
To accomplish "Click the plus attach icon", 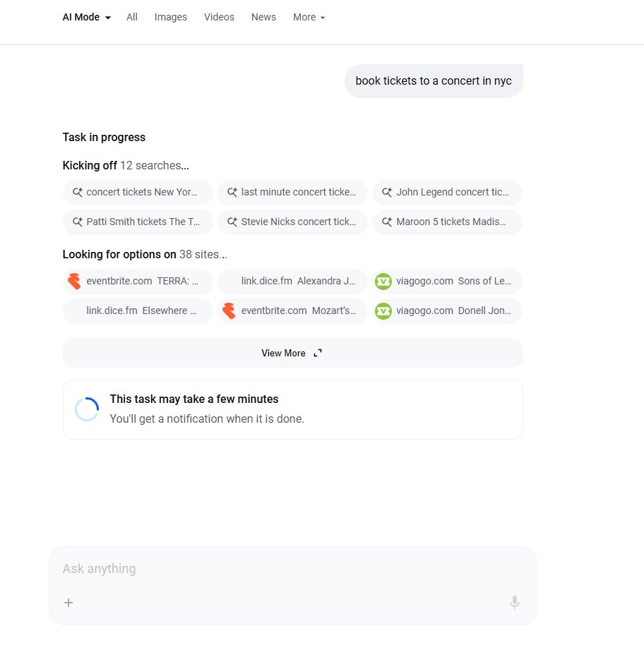I will click(x=68, y=603).
